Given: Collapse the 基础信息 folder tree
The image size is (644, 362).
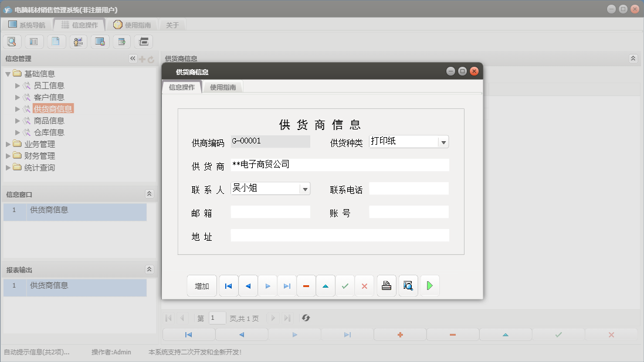Looking at the screenshot, I should tap(6, 73).
